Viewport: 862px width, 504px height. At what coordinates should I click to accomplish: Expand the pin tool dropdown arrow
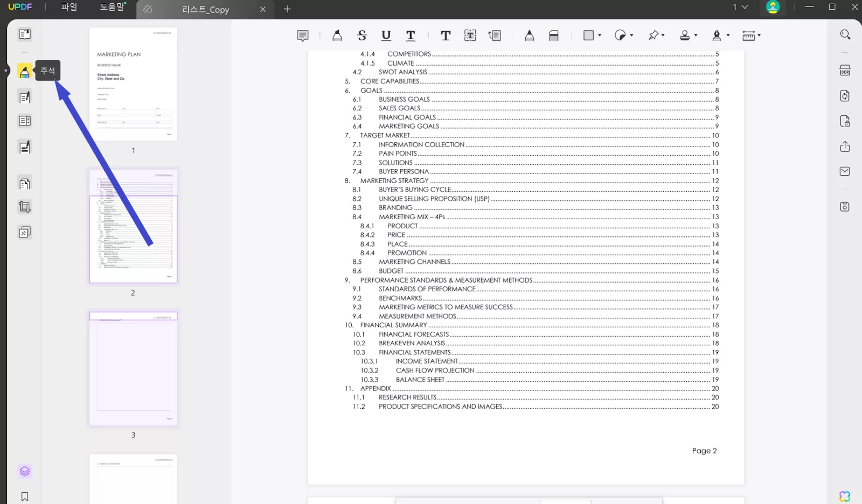[663, 36]
